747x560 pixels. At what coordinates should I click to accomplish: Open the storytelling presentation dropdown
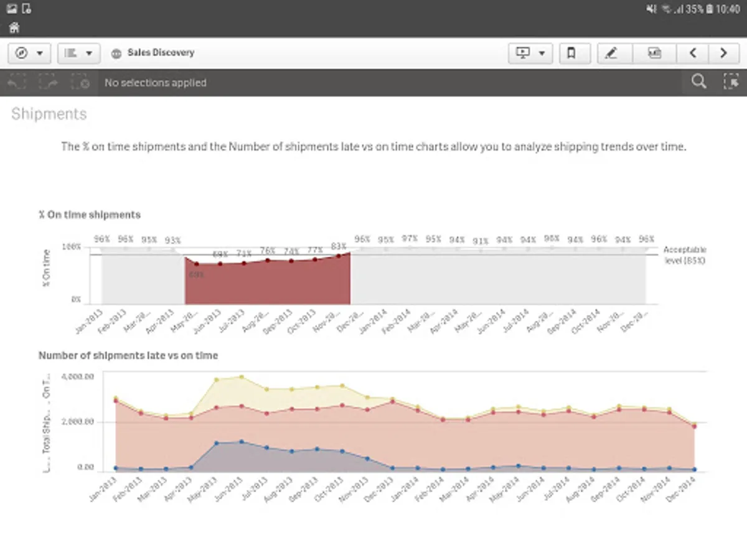point(530,54)
